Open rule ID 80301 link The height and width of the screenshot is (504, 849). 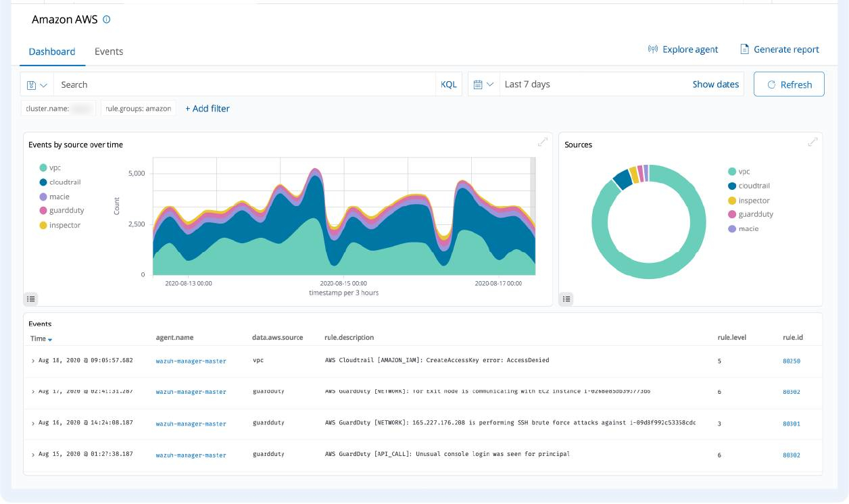tap(792, 424)
